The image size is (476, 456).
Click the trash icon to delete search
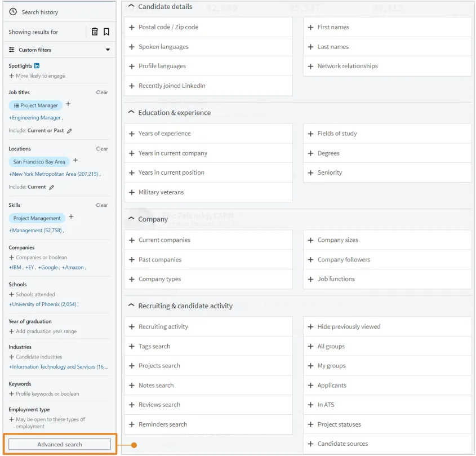(95, 32)
